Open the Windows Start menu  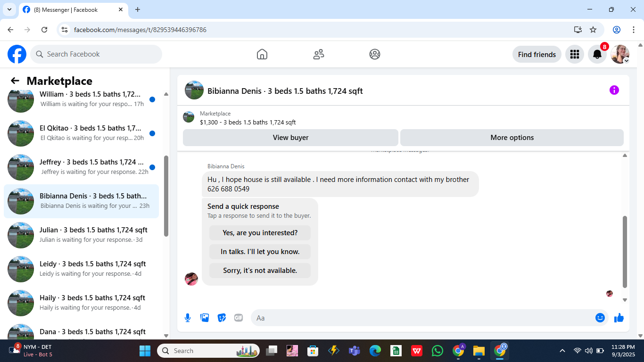[x=145, y=351]
